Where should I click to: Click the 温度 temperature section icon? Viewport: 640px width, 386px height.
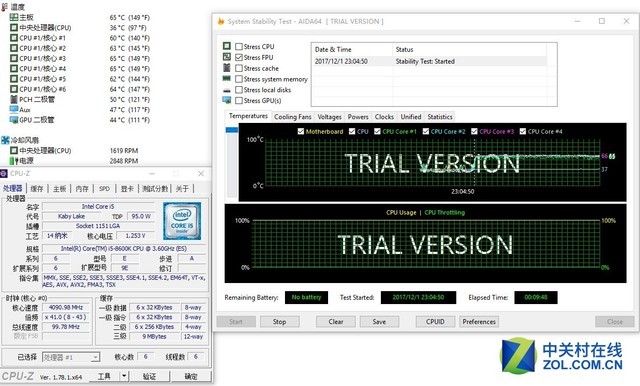point(5,7)
